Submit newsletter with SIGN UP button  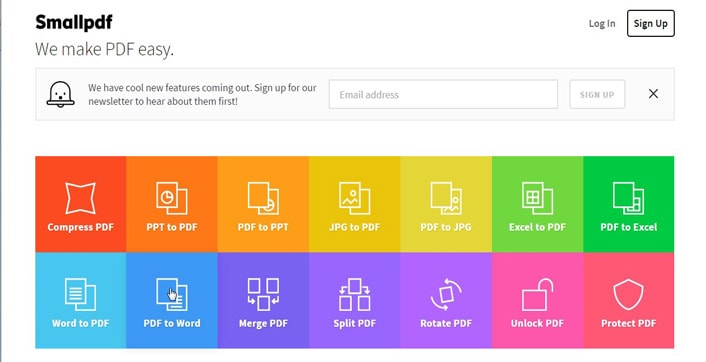[597, 95]
